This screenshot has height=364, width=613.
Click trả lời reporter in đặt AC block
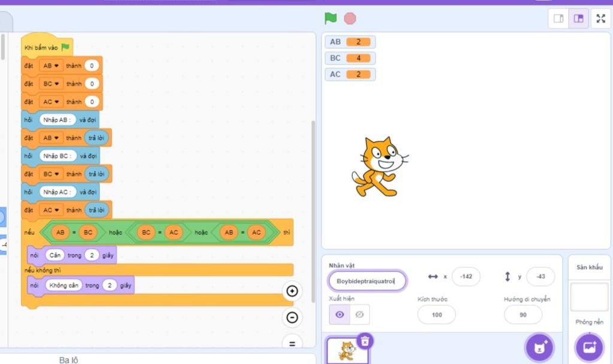(x=96, y=210)
